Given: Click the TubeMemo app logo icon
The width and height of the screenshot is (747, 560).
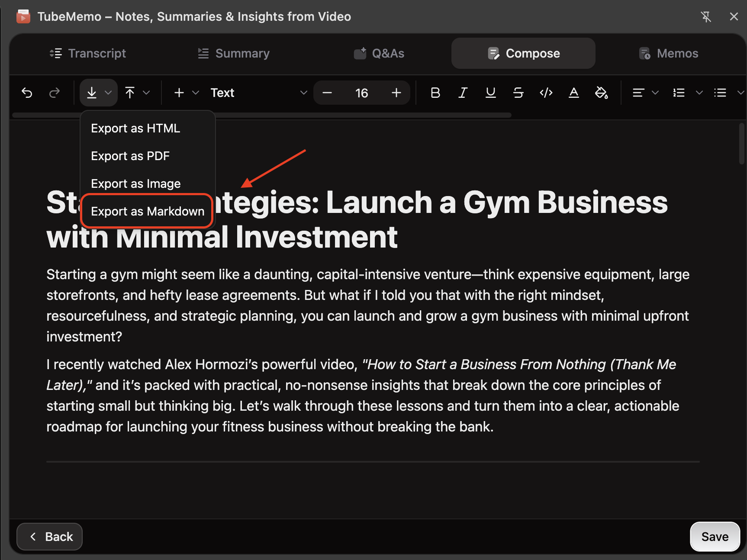Looking at the screenshot, I should 23,16.
